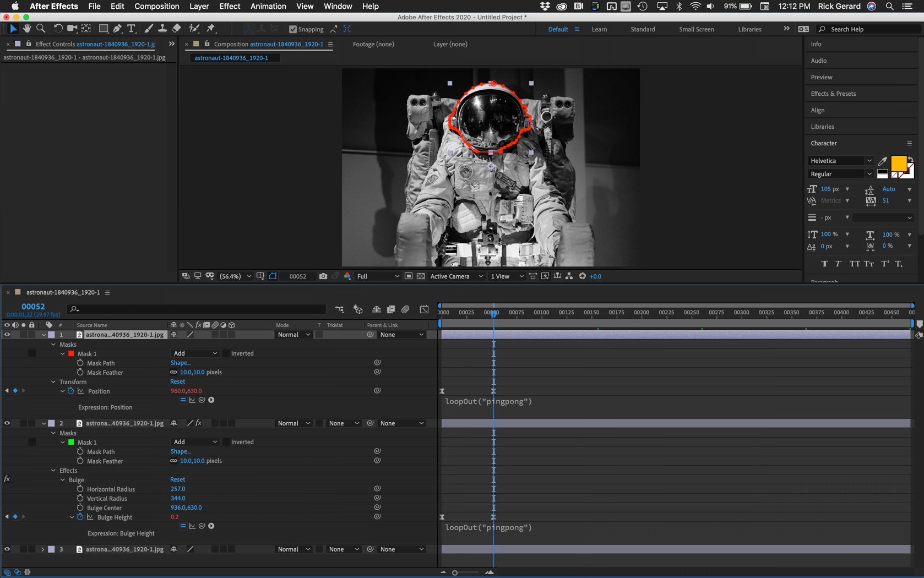Viewport: 924px width, 578px height.
Task: Select the Hand tool in the toolbar
Action: click(26, 29)
